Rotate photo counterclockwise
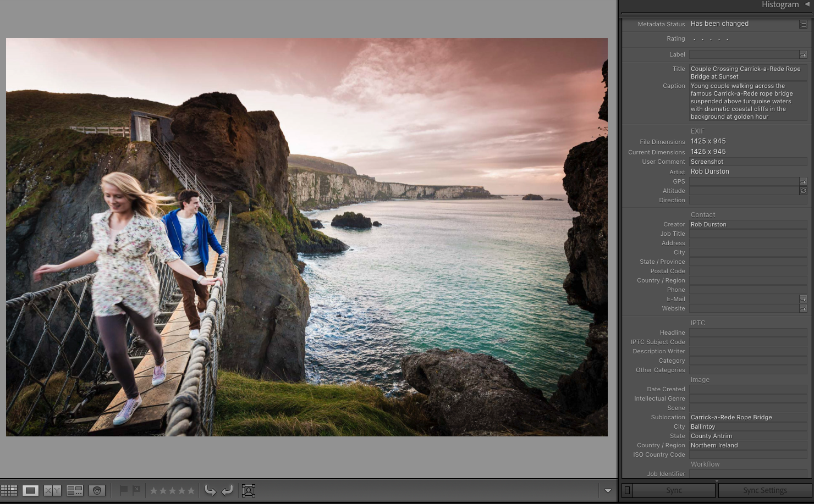The height and width of the screenshot is (504, 814). coord(210,490)
